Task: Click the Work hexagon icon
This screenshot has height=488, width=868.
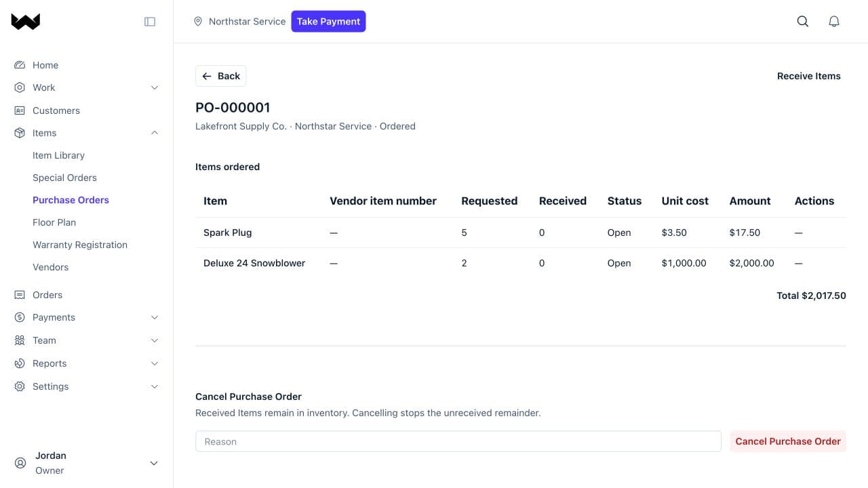Action: tap(20, 87)
